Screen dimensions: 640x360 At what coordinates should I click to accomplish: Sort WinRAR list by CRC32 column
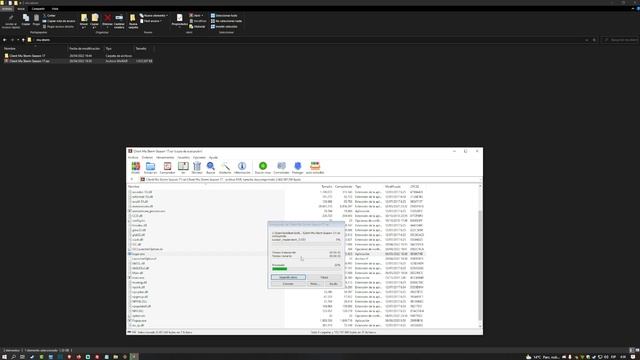coord(415,187)
